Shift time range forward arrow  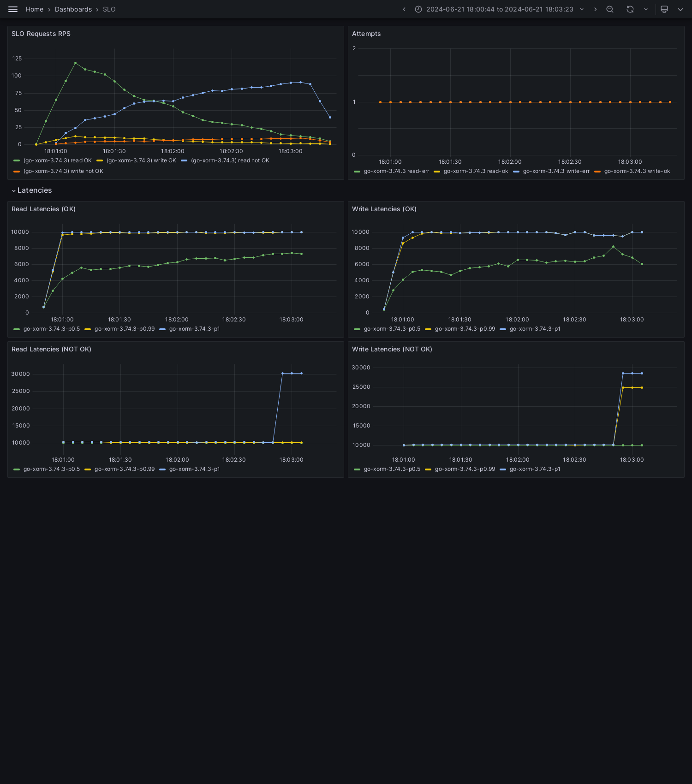(595, 9)
